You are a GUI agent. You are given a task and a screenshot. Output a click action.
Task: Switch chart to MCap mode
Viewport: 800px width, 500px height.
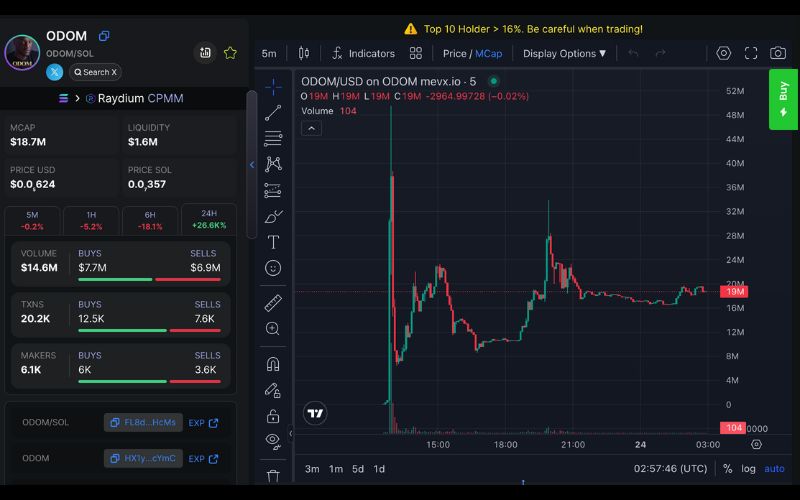pos(488,54)
